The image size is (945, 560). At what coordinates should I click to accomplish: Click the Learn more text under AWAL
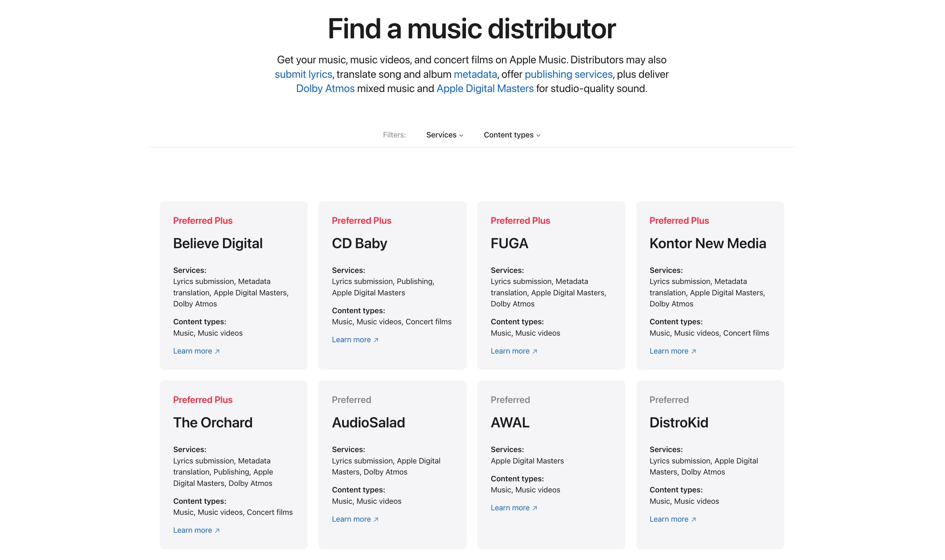(x=510, y=508)
